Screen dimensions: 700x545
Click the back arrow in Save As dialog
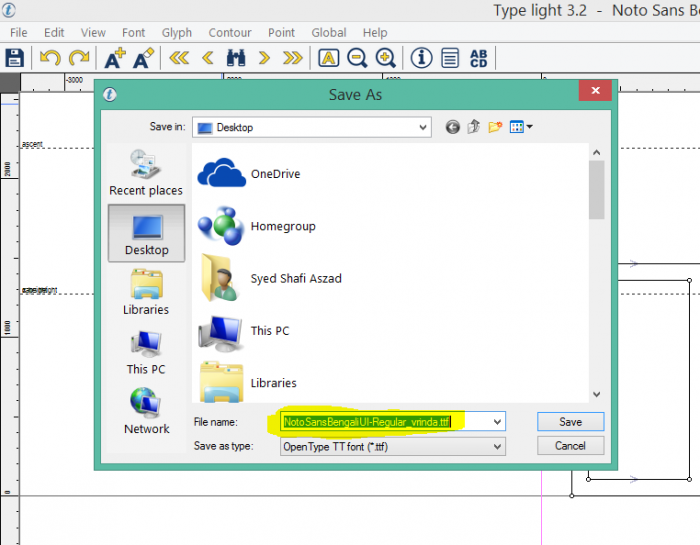point(453,127)
